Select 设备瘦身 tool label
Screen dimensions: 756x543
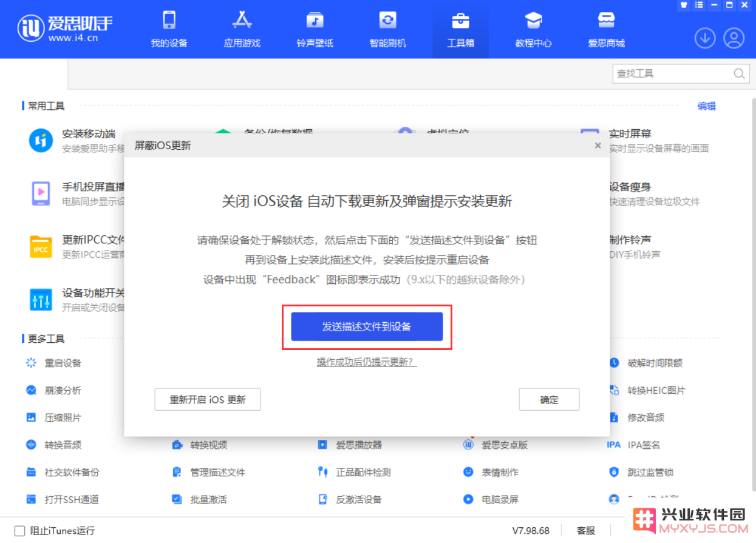click(630, 187)
